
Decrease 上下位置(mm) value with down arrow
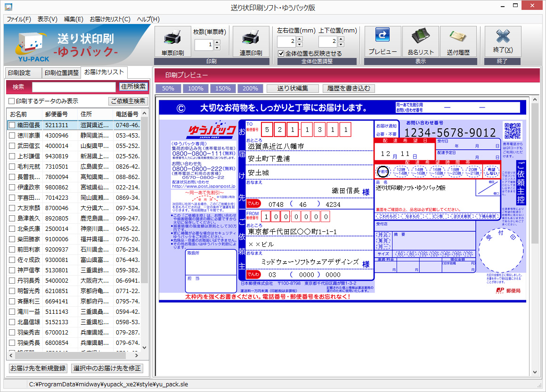pos(341,44)
